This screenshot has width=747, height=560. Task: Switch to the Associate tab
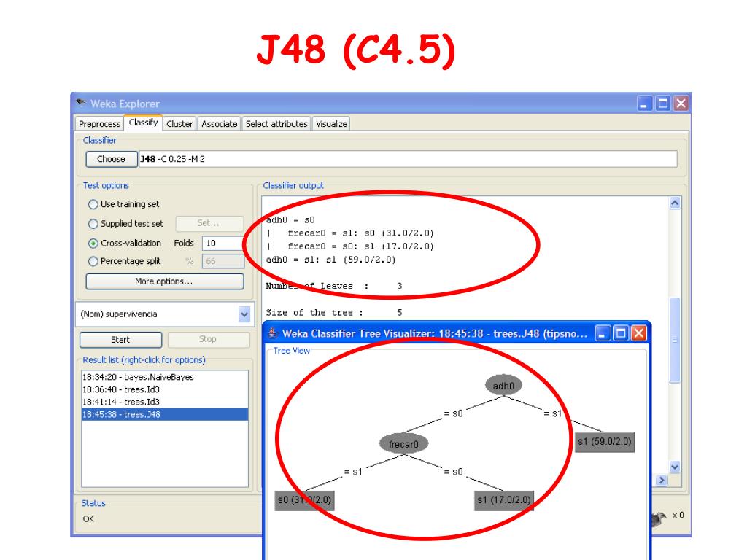[219, 124]
